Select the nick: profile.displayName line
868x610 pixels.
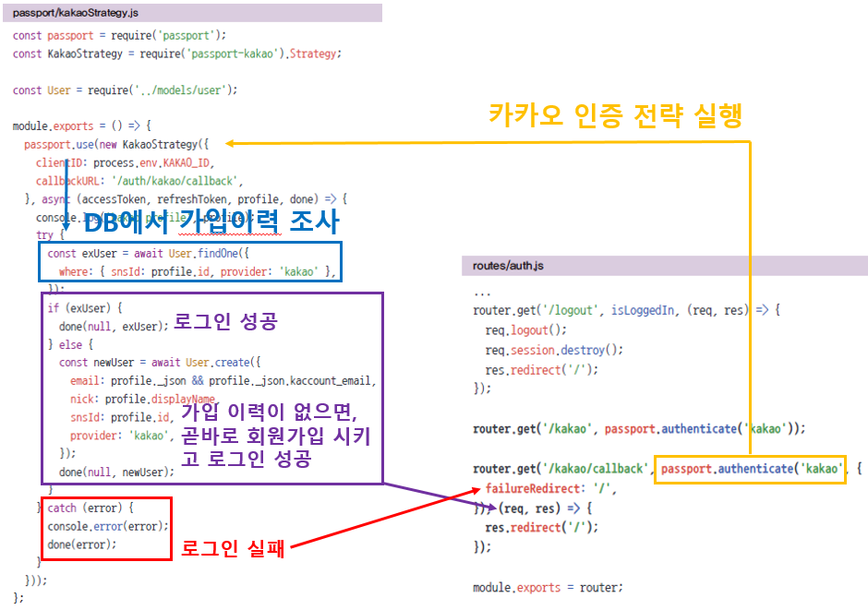(x=143, y=399)
